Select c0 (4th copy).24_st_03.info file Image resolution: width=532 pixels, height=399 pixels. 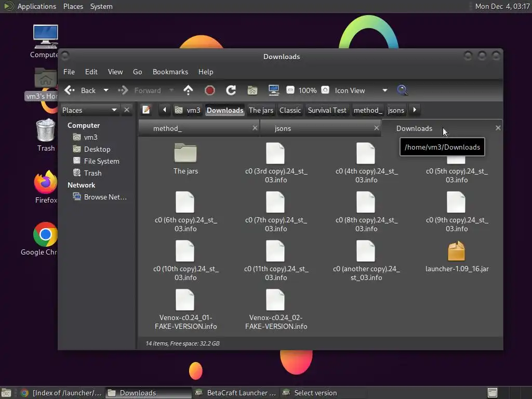366,153
